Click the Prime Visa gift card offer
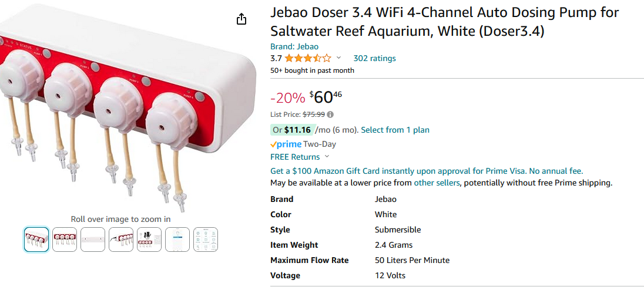The width and height of the screenshot is (644, 290). [427, 171]
